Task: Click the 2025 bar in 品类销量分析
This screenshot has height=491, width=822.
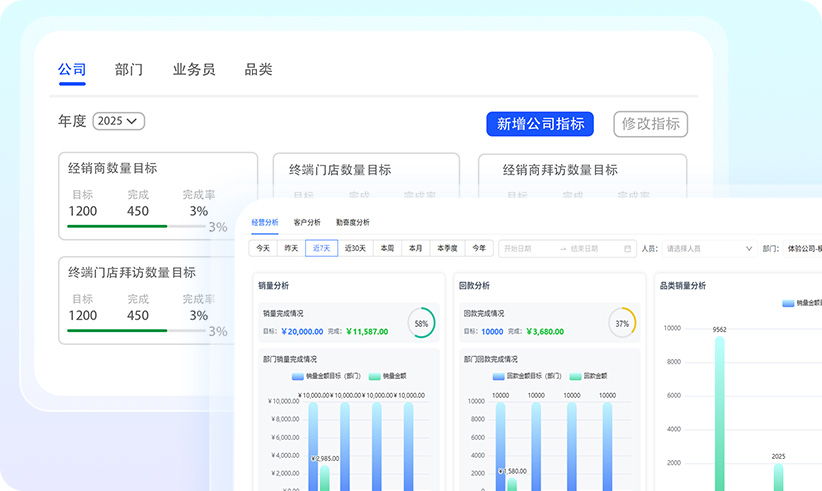Action: point(778,477)
